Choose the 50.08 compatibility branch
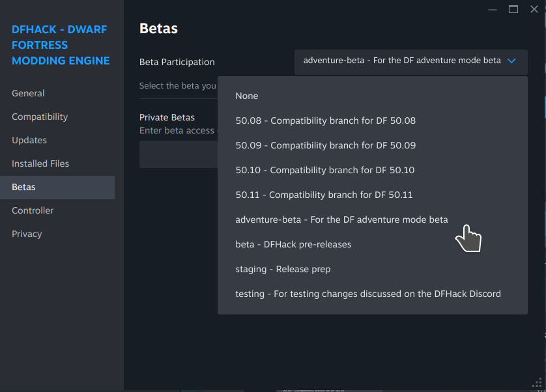The height and width of the screenshot is (392, 546). (326, 120)
